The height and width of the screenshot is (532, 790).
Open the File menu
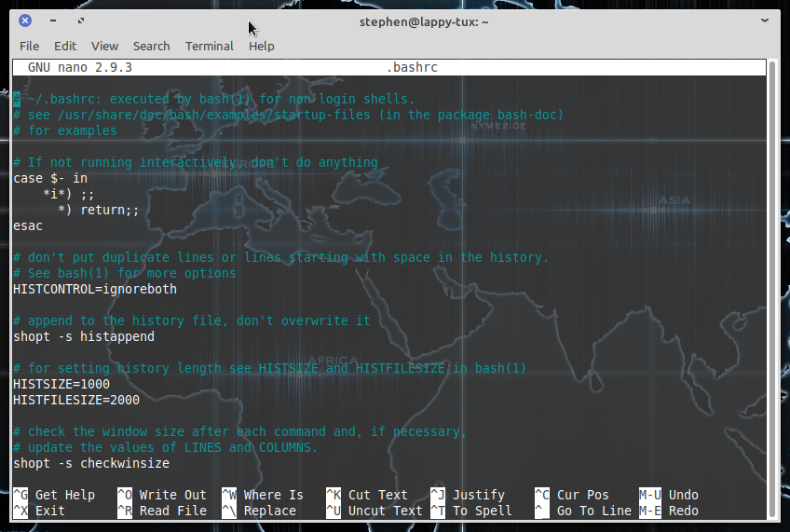(29, 46)
